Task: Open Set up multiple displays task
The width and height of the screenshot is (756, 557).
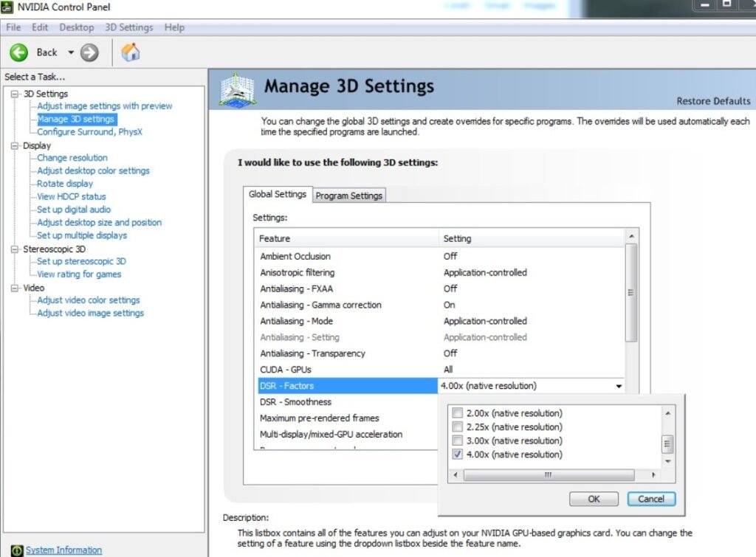Action: pos(82,235)
